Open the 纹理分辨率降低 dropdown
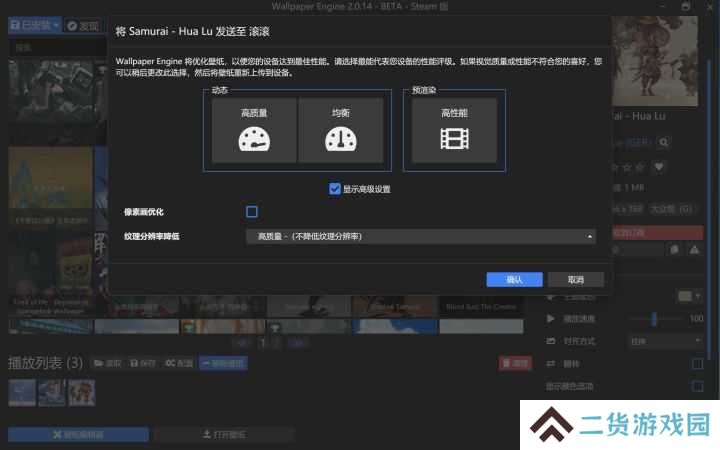Image resolution: width=720 pixels, height=450 pixels. 421,236
